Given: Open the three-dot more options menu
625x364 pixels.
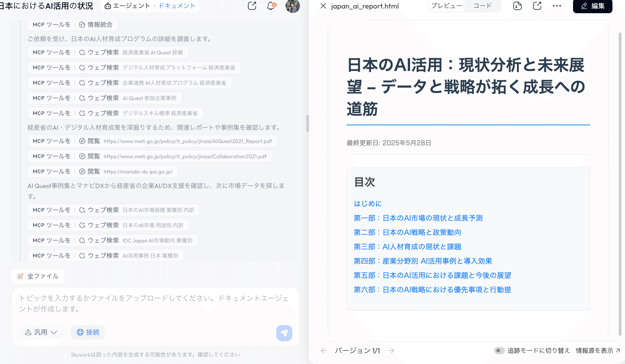Looking at the screenshot, I should click(557, 6).
